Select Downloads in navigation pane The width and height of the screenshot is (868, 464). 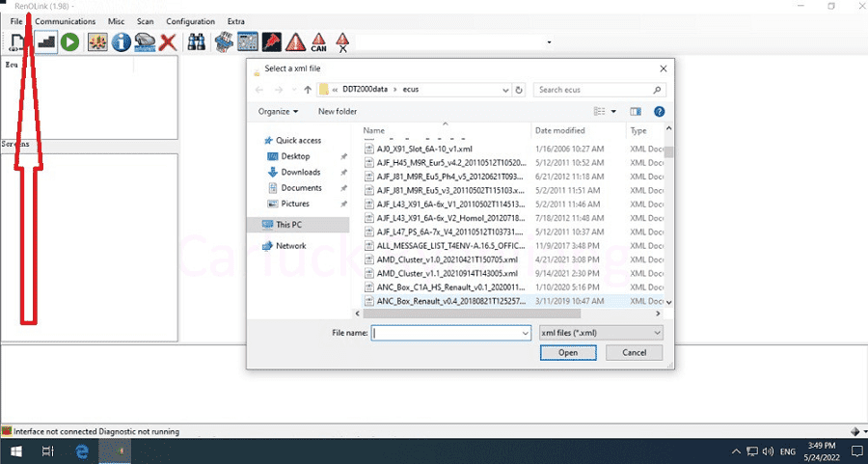(301, 173)
